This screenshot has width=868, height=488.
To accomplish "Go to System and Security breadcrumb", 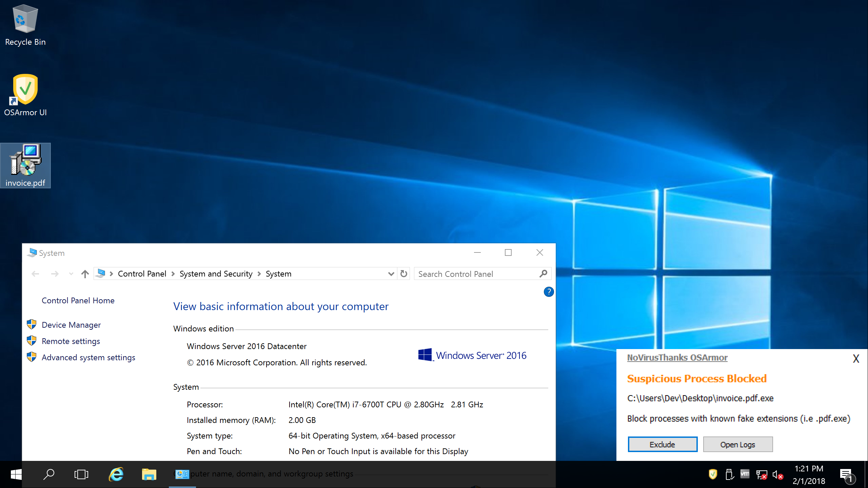I will click(216, 274).
